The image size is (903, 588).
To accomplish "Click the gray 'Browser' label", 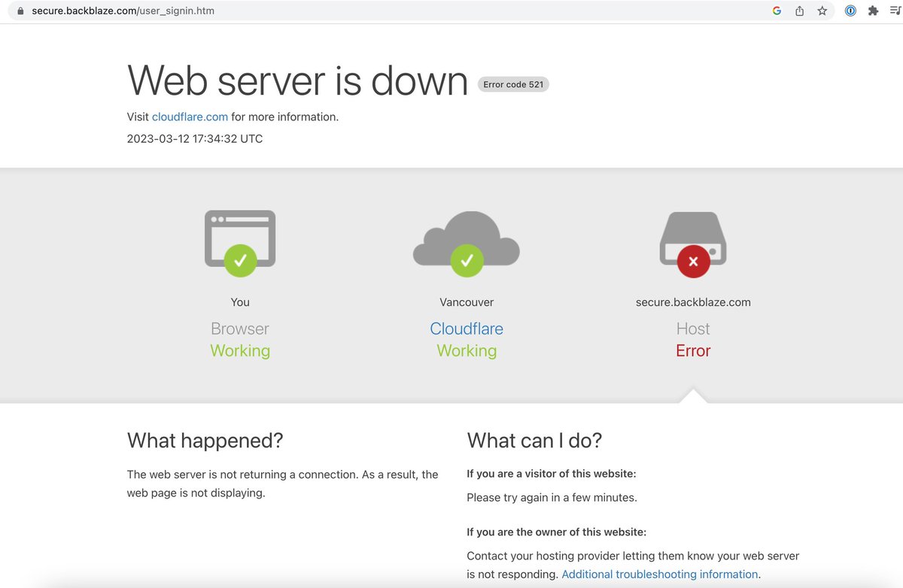I will [240, 329].
